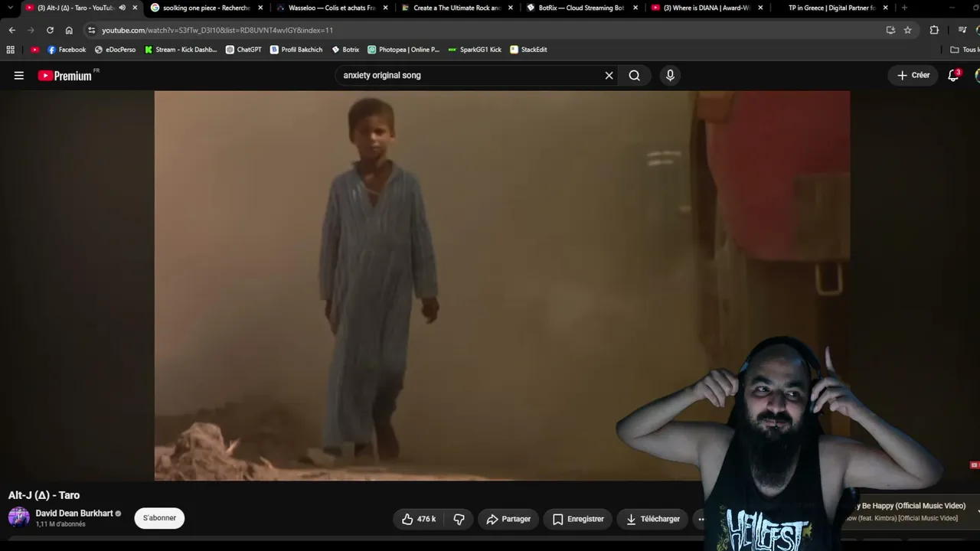View site information in address bar
980x551 pixels.
[92, 30]
